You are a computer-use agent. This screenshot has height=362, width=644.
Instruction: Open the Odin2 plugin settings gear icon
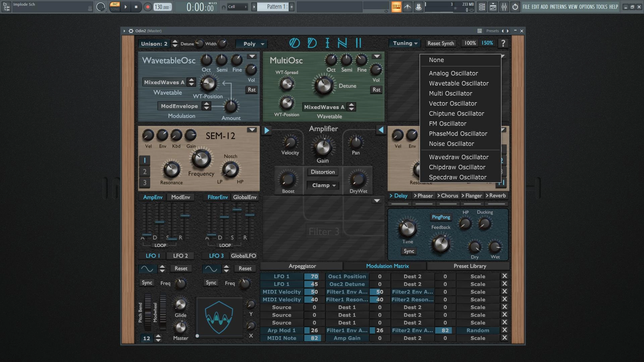(x=131, y=31)
